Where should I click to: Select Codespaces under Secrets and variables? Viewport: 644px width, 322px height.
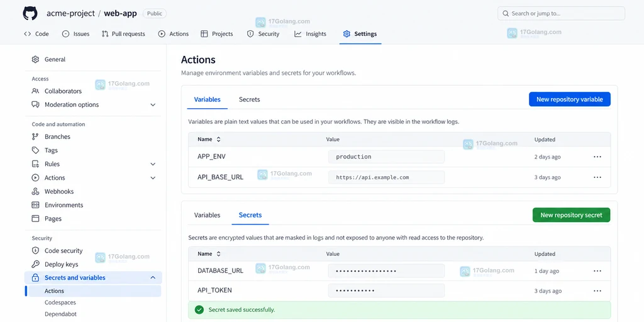click(60, 303)
